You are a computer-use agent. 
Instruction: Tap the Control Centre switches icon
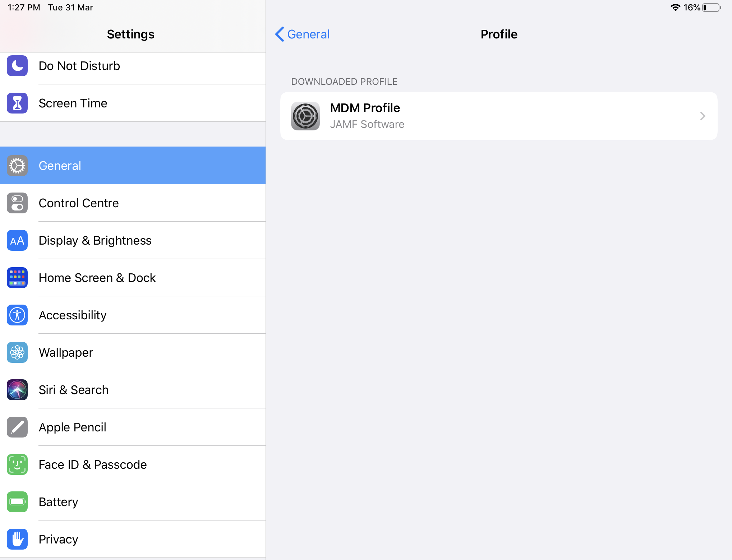tap(17, 203)
